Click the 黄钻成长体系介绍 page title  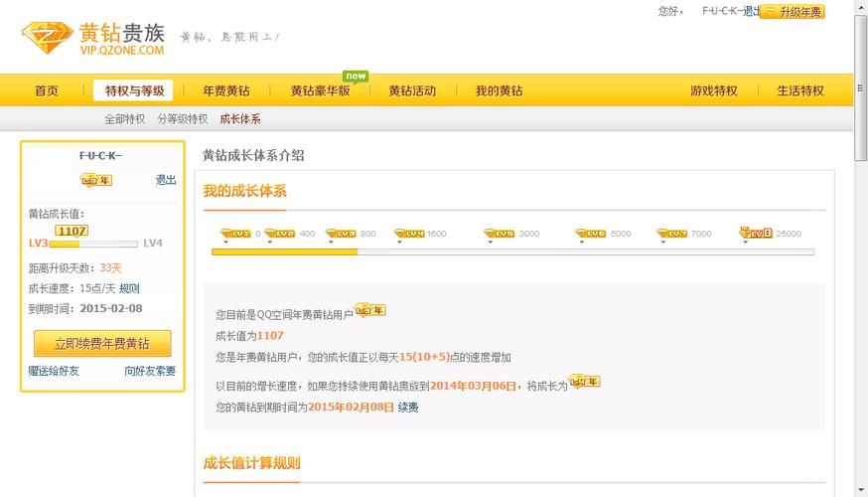253,156
